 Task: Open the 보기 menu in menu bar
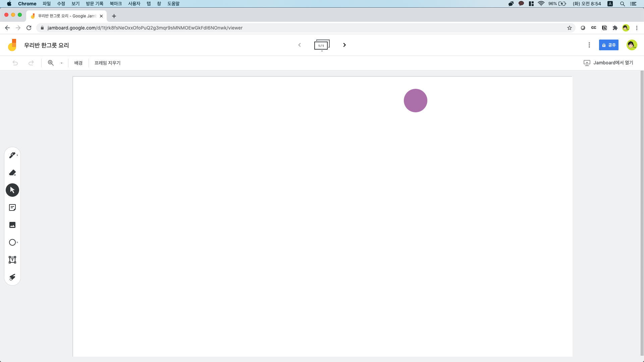click(75, 4)
